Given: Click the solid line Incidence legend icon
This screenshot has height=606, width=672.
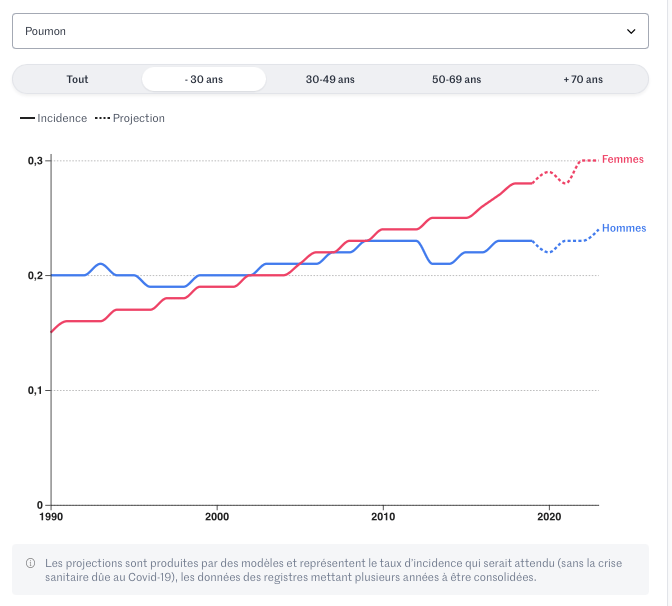Looking at the screenshot, I should click(27, 118).
